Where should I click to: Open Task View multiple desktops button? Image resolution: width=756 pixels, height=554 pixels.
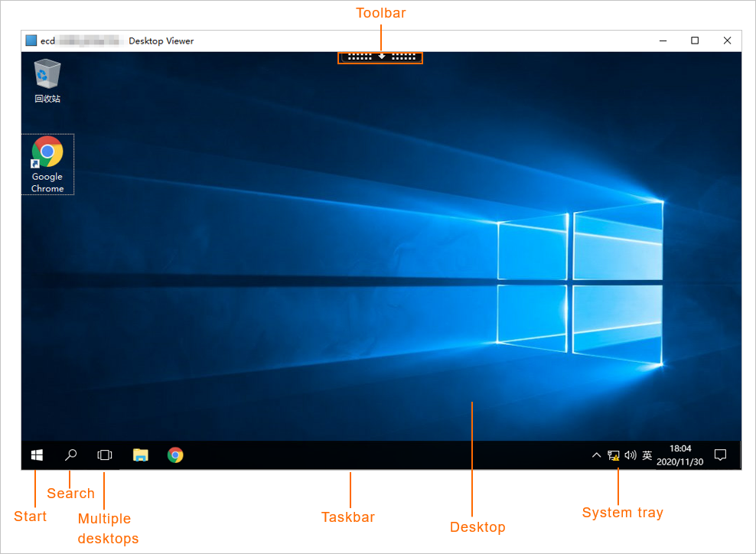[105, 455]
